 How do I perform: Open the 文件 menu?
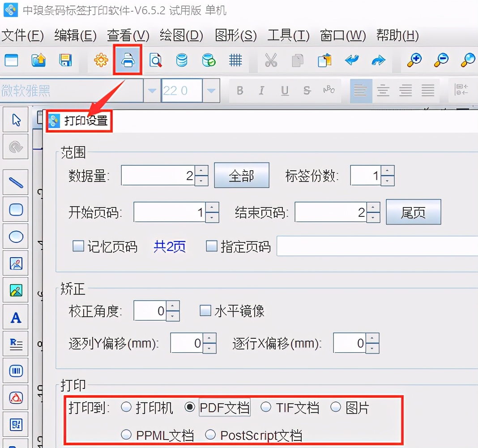(x=22, y=36)
